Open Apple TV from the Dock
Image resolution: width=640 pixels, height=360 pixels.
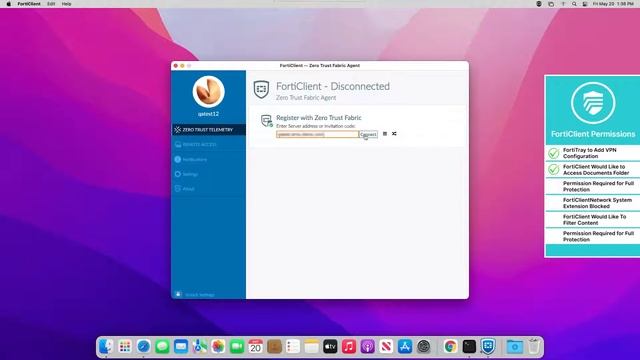click(x=330, y=347)
